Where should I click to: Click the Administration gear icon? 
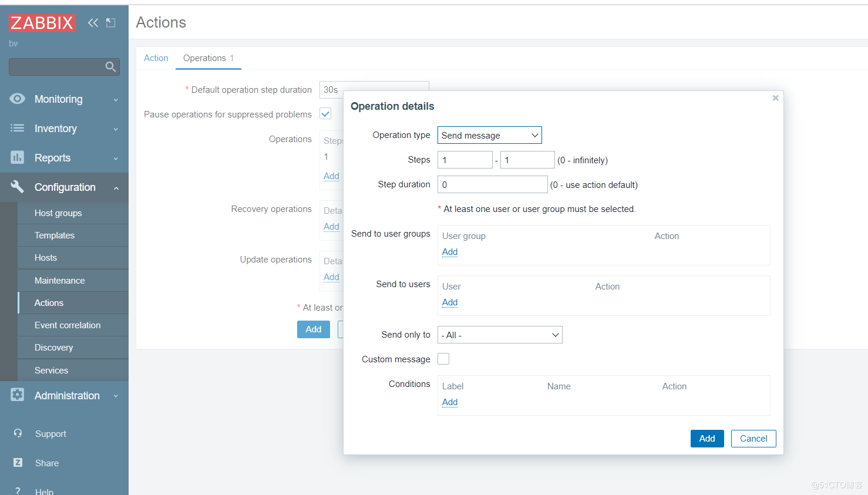tap(18, 395)
